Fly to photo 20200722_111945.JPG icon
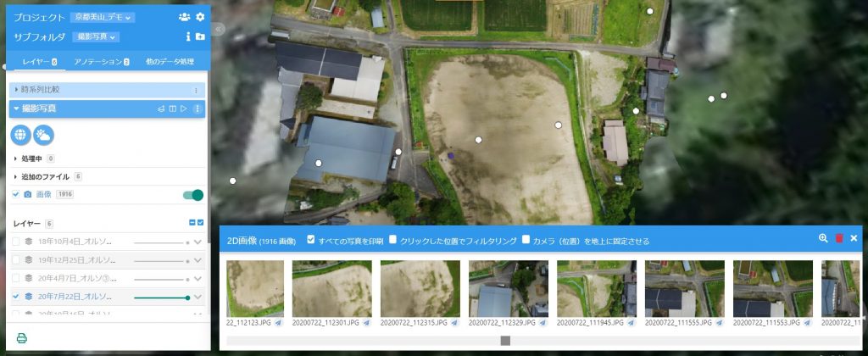Screen dimensions: 868x356 (631, 322)
